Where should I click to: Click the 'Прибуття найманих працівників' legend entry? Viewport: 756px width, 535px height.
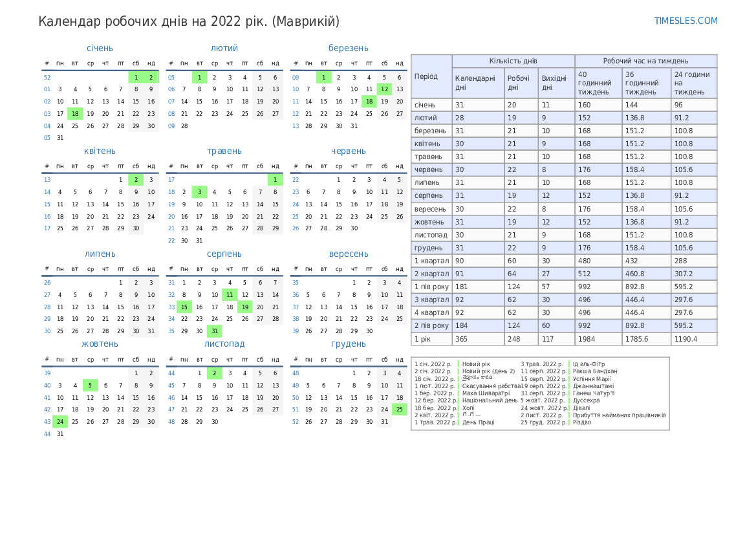[x=619, y=415]
